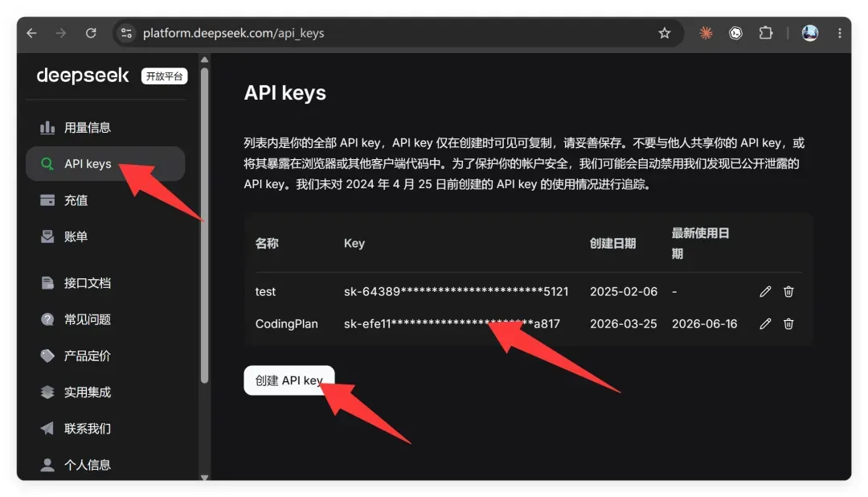Delete the CodingPlan key with trash icon
The height and width of the screenshot is (497, 868).
click(788, 323)
